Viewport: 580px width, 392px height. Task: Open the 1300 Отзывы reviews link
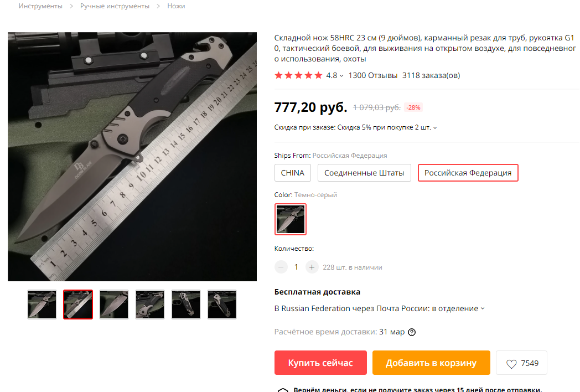tap(373, 75)
